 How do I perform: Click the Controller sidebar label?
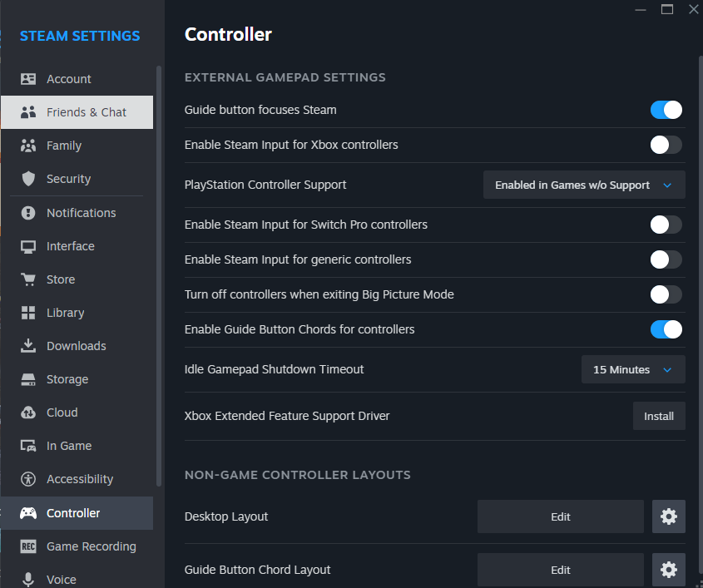click(73, 513)
